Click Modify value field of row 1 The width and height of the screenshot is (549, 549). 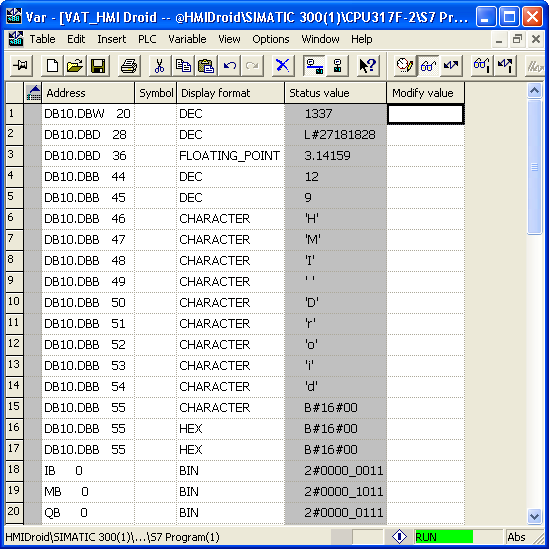tap(426, 114)
